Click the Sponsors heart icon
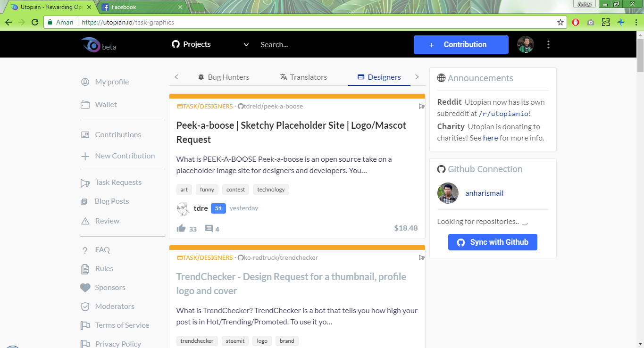The height and width of the screenshot is (348, 644). click(85, 288)
